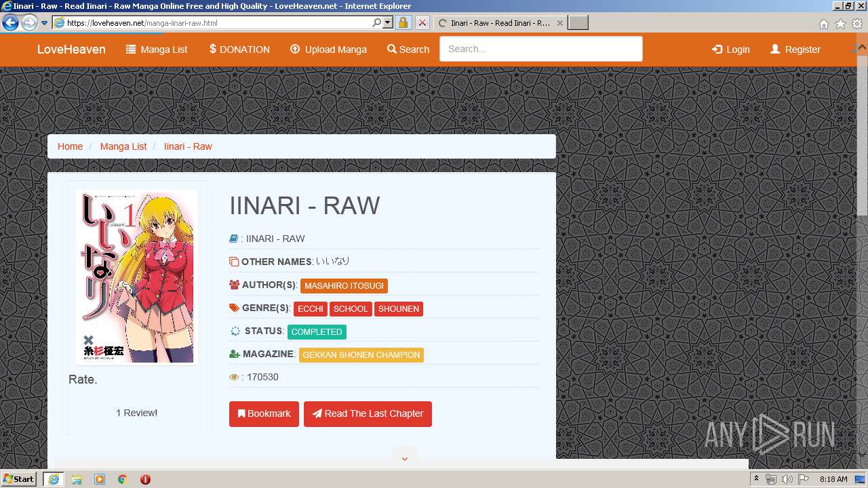This screenshot has width=868, height=488.
Task: Click the network tray icon
Action: click(x=771, y=479)
